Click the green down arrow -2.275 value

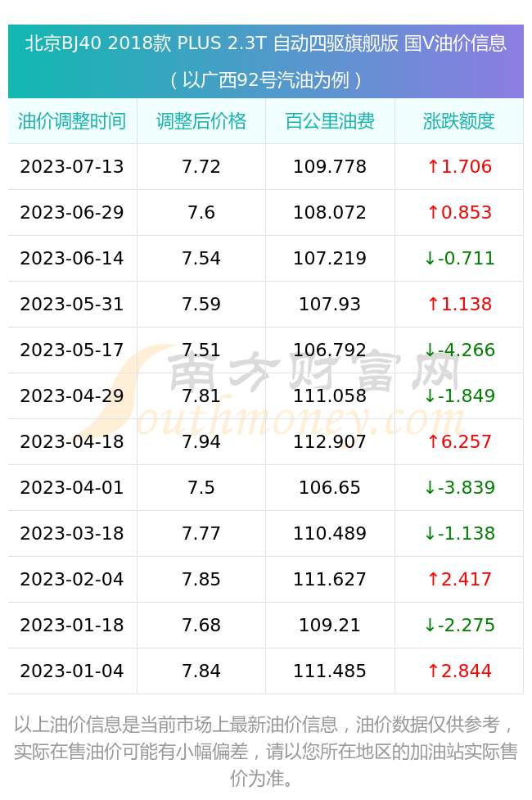point(459,625)
